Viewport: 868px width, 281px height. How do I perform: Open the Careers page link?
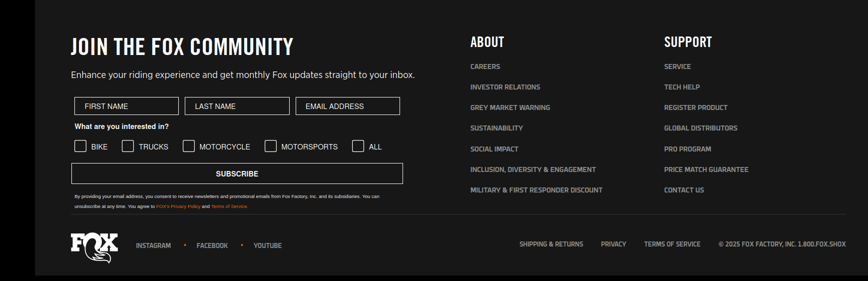pos(485,66)
